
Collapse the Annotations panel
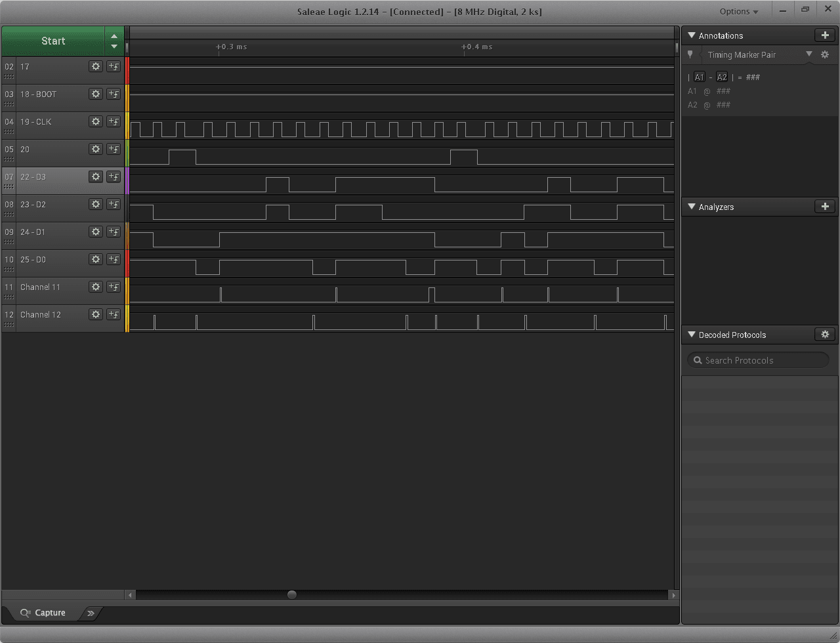(x=691, y=35)
